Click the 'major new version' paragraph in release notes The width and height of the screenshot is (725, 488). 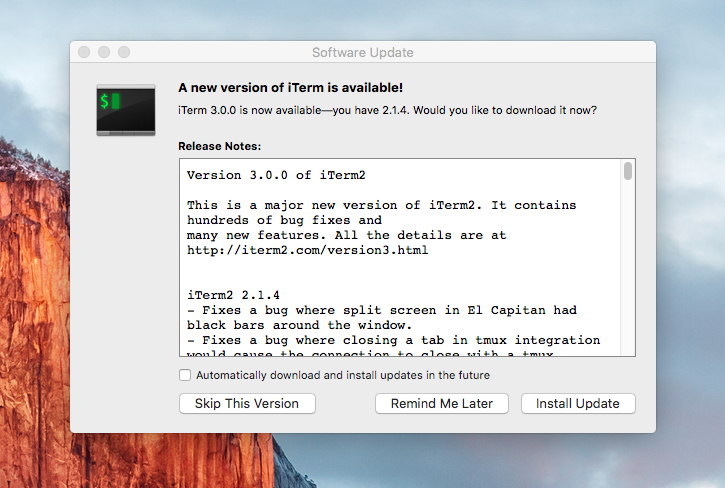coord(381,205)
